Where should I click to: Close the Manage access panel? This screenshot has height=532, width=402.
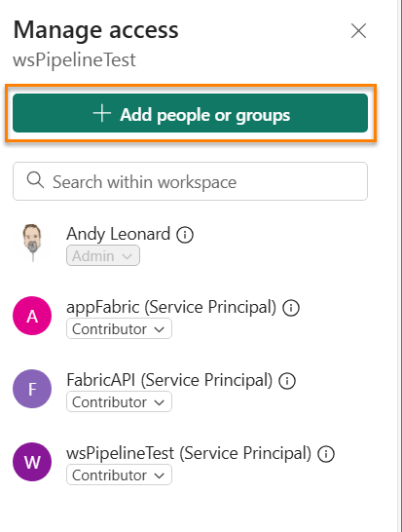point(358,31)
